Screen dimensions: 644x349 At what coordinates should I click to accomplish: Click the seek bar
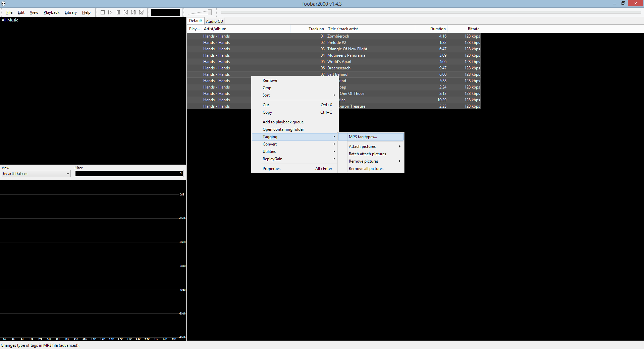[431, 12]
